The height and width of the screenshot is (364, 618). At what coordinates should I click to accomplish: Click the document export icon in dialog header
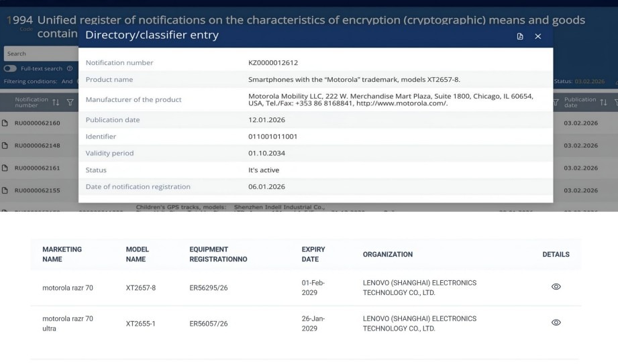(520, 36)
